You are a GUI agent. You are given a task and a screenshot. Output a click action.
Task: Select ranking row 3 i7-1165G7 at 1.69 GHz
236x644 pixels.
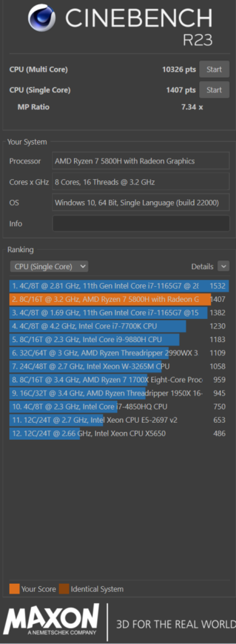(x=119, y=313)
